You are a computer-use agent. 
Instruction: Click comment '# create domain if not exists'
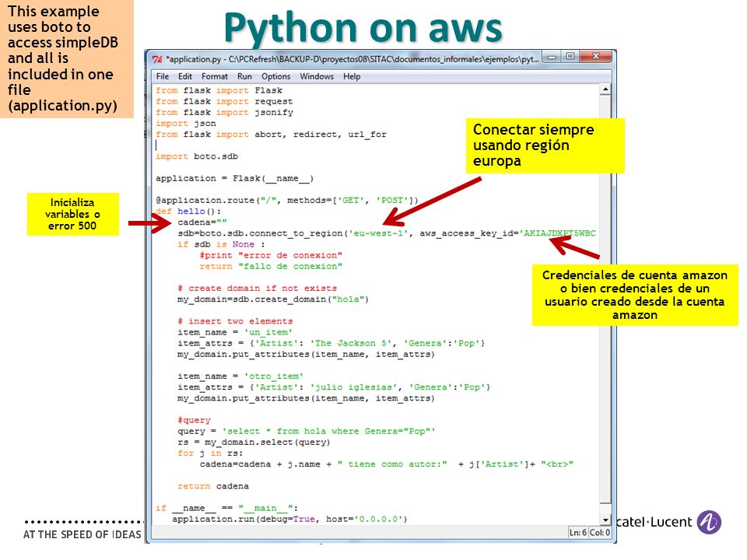pyautogui.click(x=258, y=288)
